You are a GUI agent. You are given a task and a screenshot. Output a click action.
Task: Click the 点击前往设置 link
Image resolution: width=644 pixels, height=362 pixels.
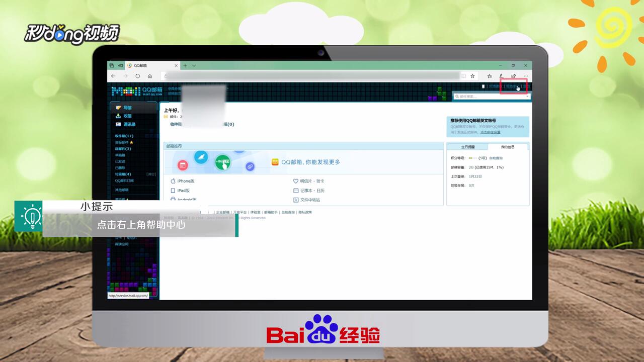(x=490, y=132)
